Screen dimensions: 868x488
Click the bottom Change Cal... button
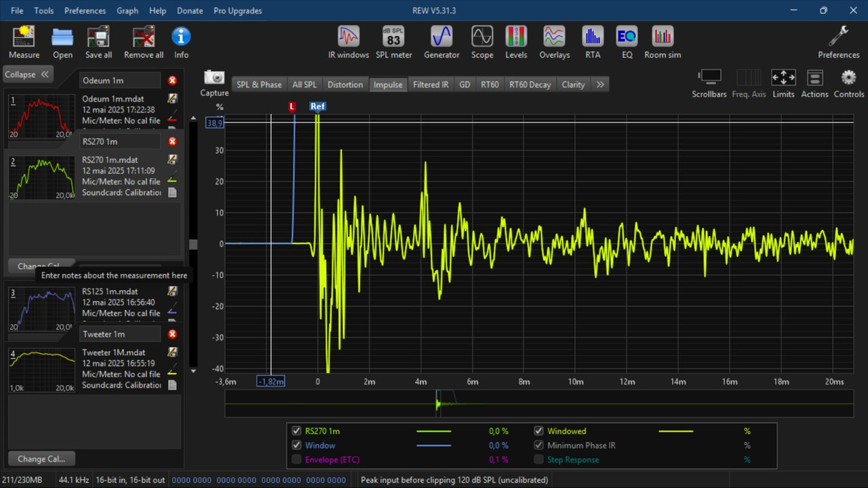coord(41,459)
